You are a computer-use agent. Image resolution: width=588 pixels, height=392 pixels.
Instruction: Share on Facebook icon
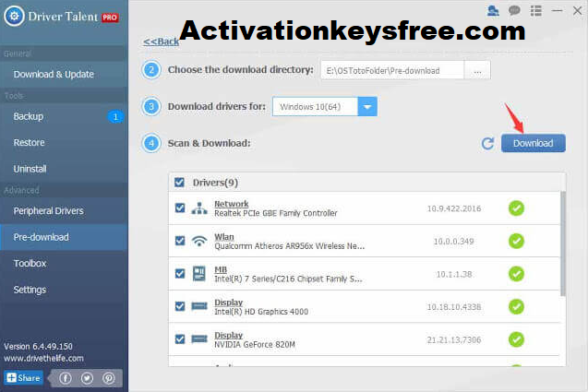(x=66, y=378)
